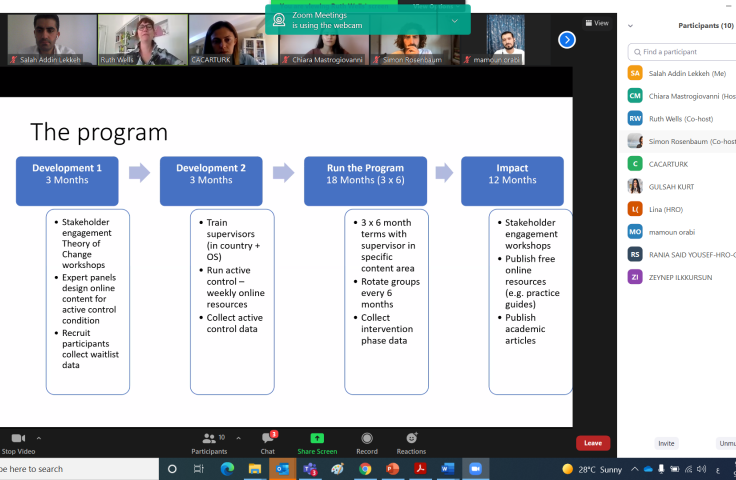Open the Chat panel icon
This screenshot has height=480, width=736.
[268, 439]
